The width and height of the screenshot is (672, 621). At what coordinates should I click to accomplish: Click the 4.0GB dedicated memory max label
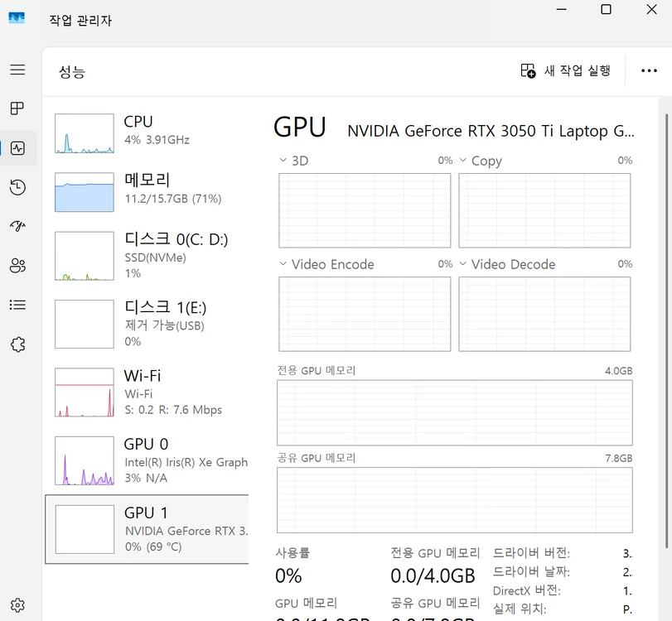pyautogui.click(x=618, y=371)
